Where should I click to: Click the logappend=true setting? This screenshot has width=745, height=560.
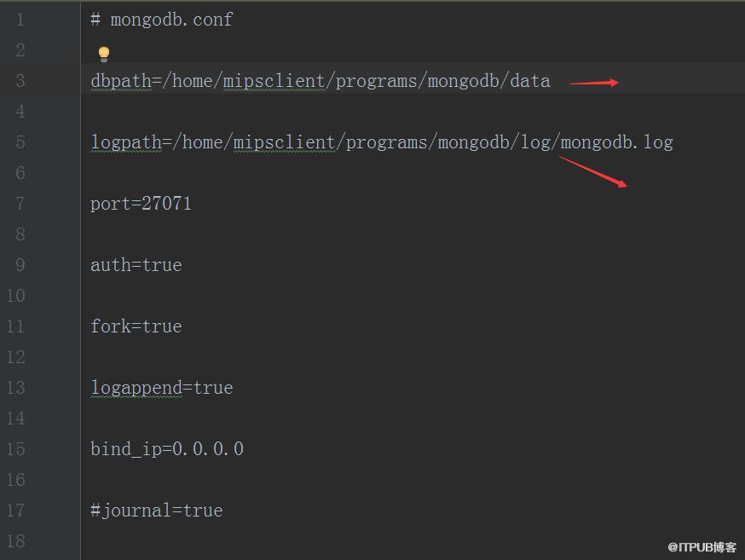click(x=162, y=388)
